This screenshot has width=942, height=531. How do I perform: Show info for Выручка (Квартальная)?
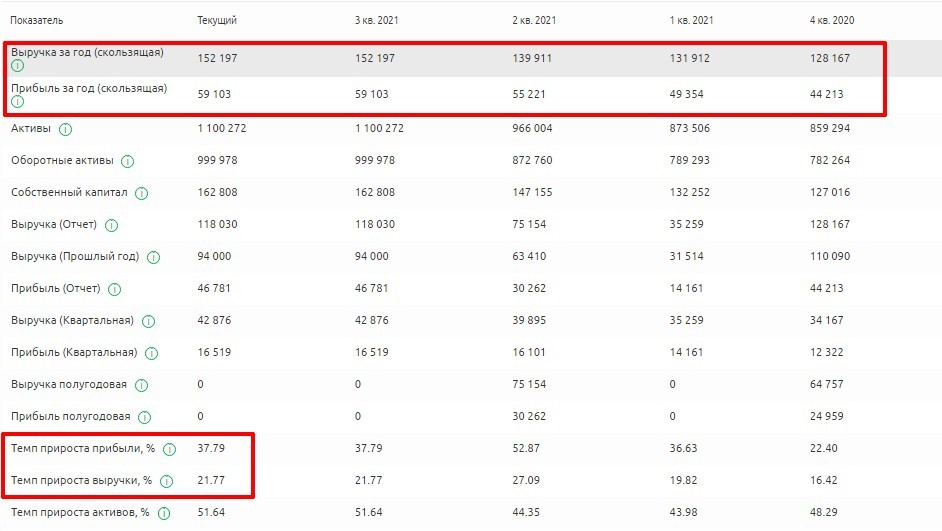click(x=148, y=321)
